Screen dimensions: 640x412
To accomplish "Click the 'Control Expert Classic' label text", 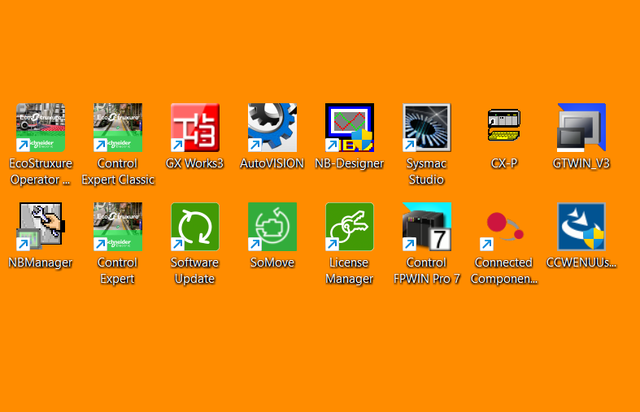I will (118, 171).
